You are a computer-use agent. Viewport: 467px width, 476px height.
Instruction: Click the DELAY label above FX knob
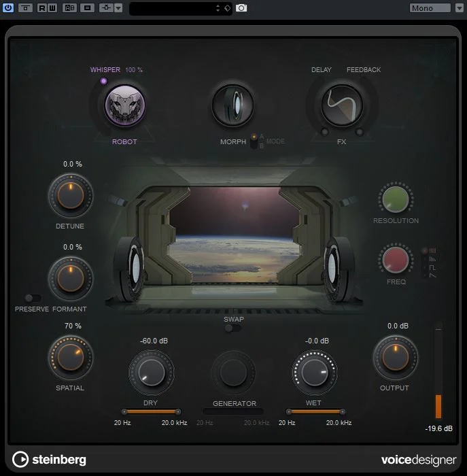pos(321,70)
